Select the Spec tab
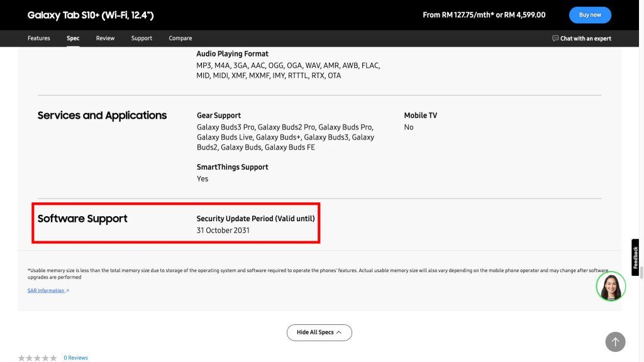The image size is (644, 362). click(x=73, y=38)
